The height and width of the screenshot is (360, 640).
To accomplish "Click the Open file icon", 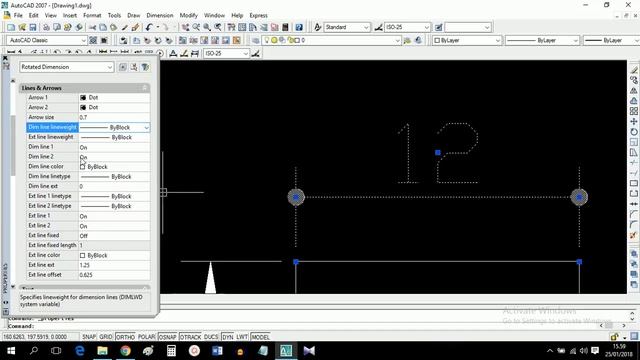I will (22, 27).
